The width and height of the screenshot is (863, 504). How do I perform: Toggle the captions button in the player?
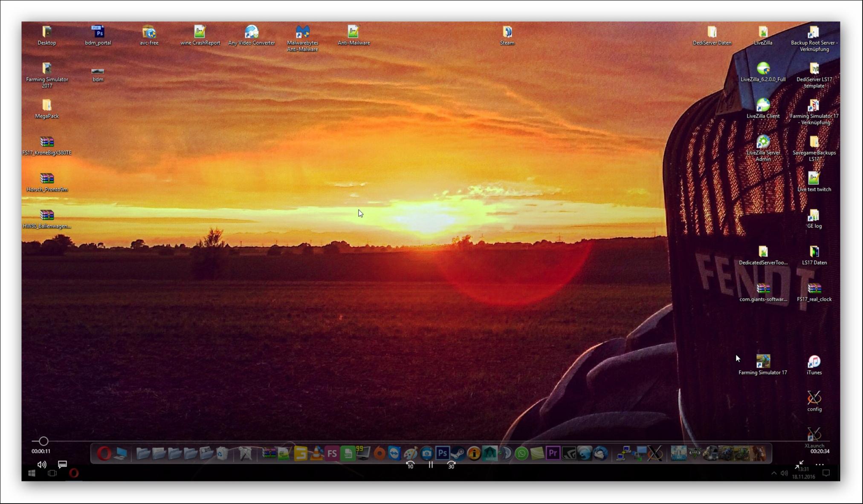tap(62, 464)
